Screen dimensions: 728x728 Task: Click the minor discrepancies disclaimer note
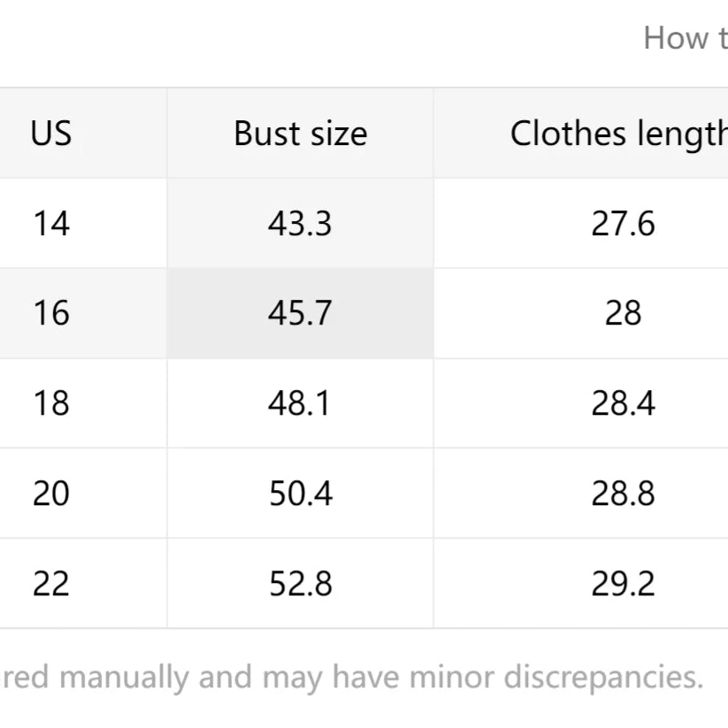pyautogui.click(x=351, y=678)
